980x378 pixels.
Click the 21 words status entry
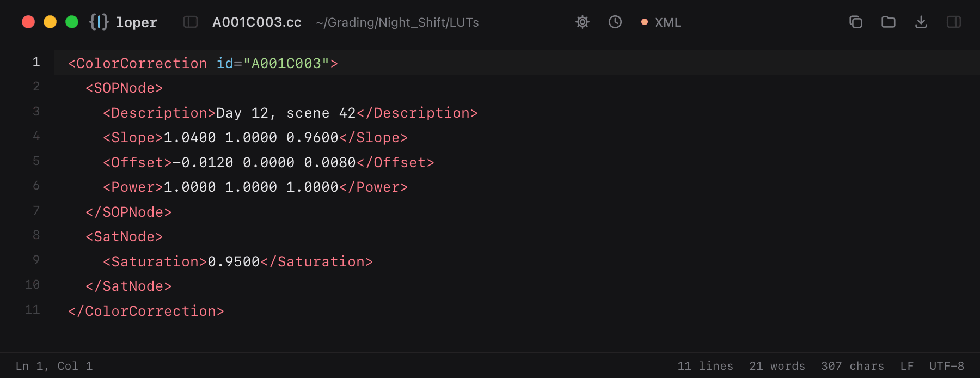pyautogui.click(x=777, y=366)
